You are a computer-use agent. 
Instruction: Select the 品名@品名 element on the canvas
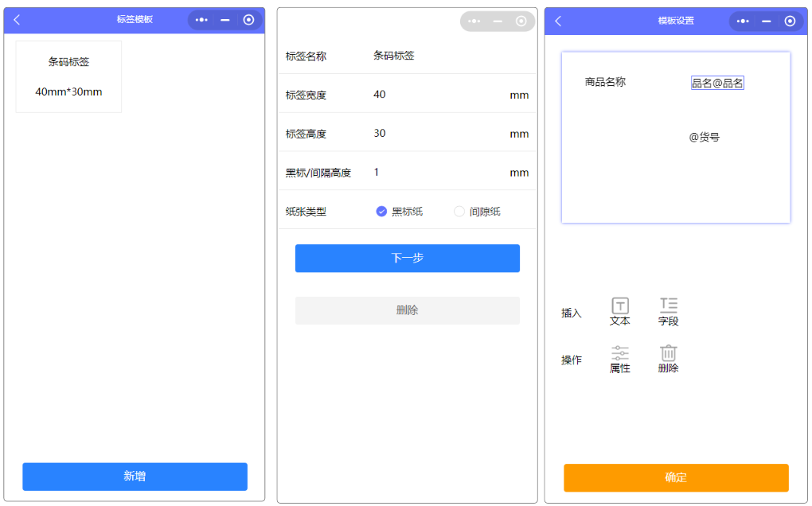click(x=716, y=83)
